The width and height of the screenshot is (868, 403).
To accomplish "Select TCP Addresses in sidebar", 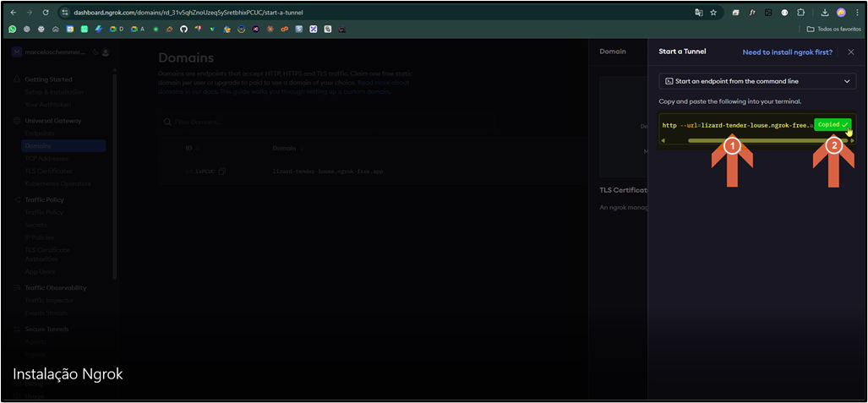I will pos(48,158).
